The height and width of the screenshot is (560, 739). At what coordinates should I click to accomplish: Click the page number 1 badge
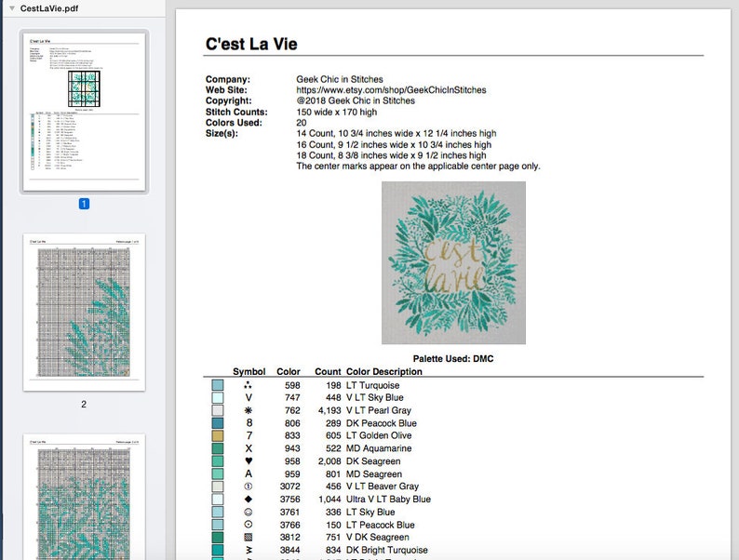pos(84,204)
